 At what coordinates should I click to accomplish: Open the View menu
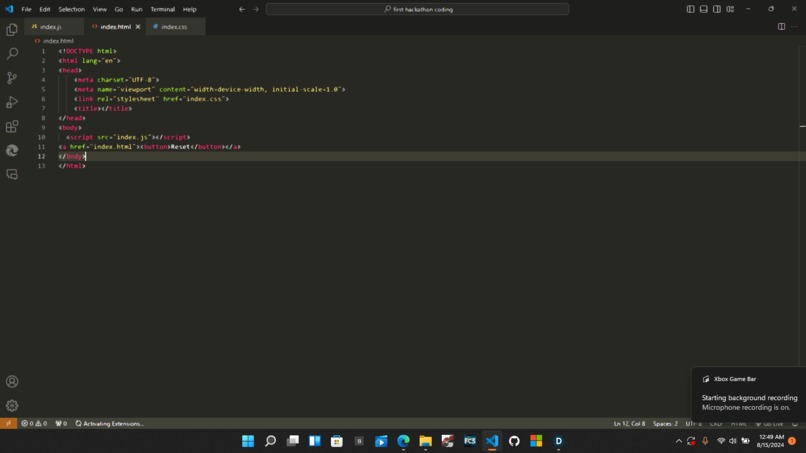[100, 9]
